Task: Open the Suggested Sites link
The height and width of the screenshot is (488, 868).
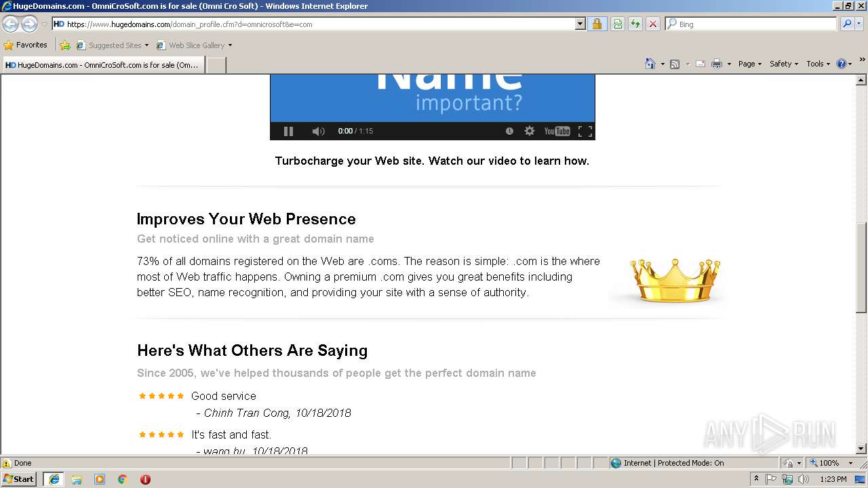Action: click(113, 45)
